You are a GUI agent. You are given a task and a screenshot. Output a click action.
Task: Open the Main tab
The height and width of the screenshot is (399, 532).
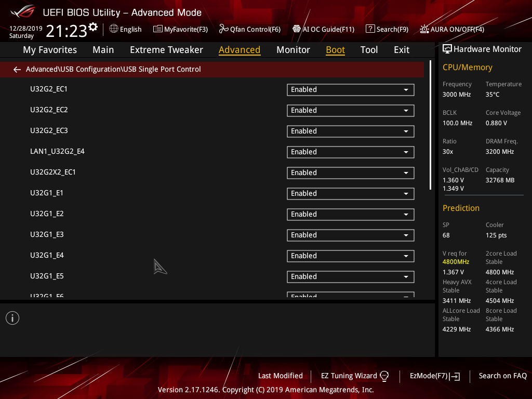103,50
